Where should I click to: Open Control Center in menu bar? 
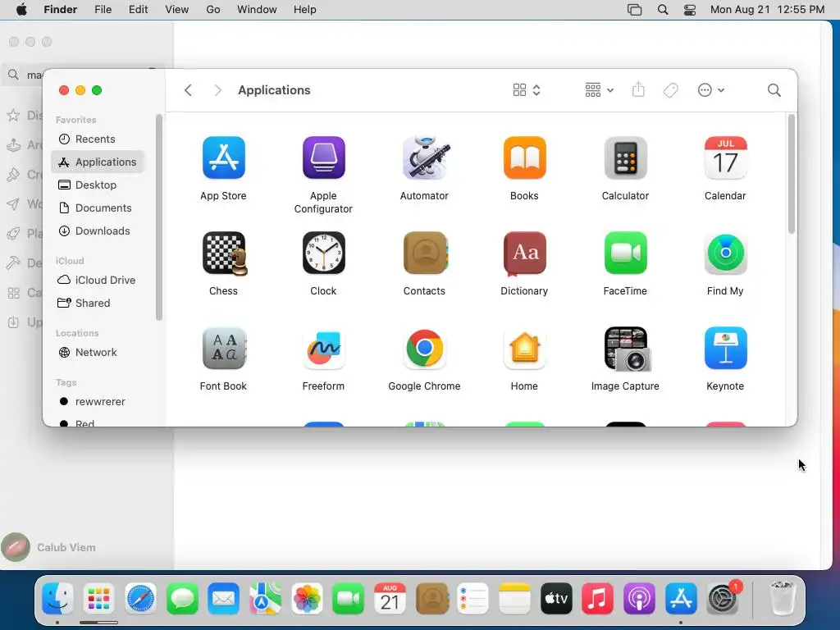tap(690, 10)
